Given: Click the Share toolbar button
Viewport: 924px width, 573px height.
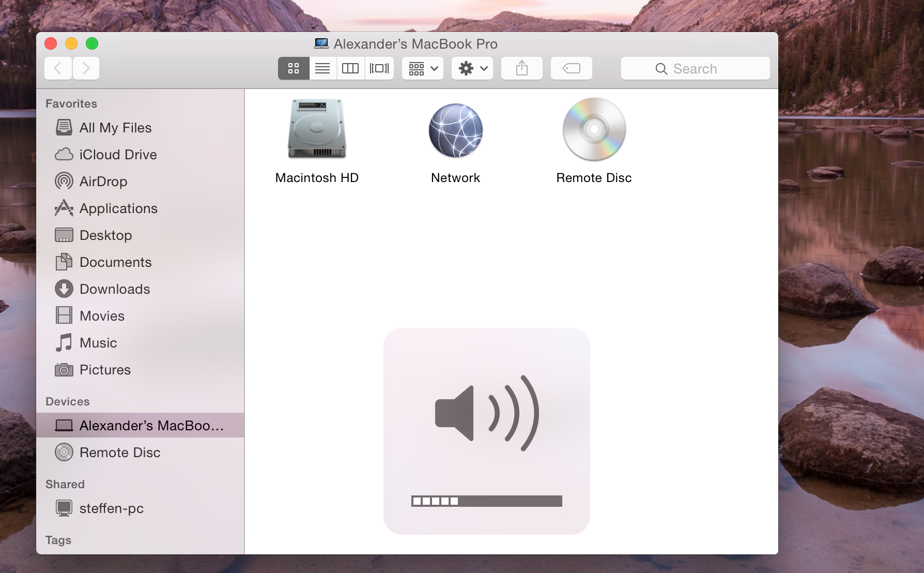Looking at the screenshot, I should [x=522, y=68].
